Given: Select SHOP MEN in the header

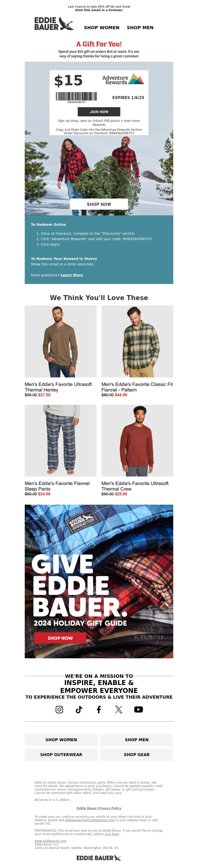Looking at the screenshot, I should [140, 28].
